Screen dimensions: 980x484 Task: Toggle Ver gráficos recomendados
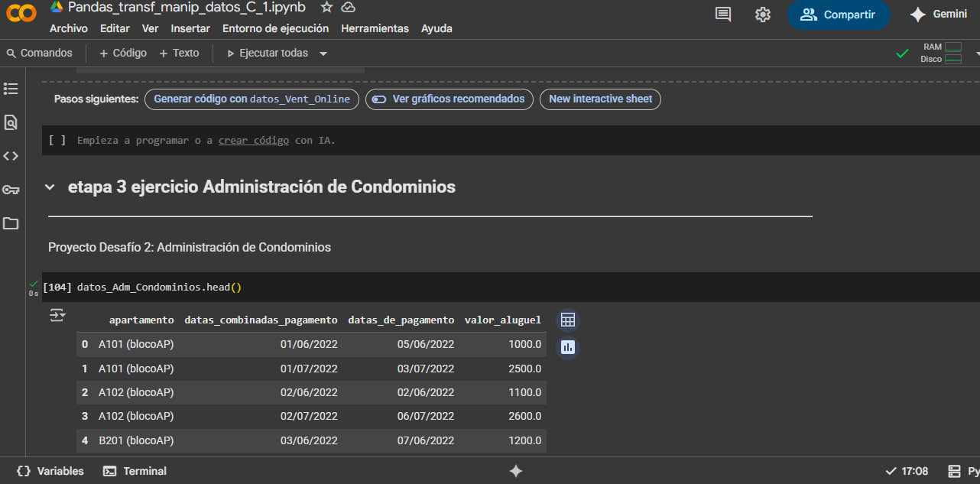pos(449,99)
